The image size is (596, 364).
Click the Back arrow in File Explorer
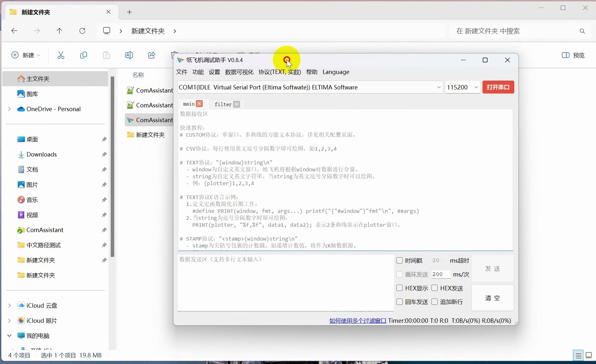click(x=14, y=31)
